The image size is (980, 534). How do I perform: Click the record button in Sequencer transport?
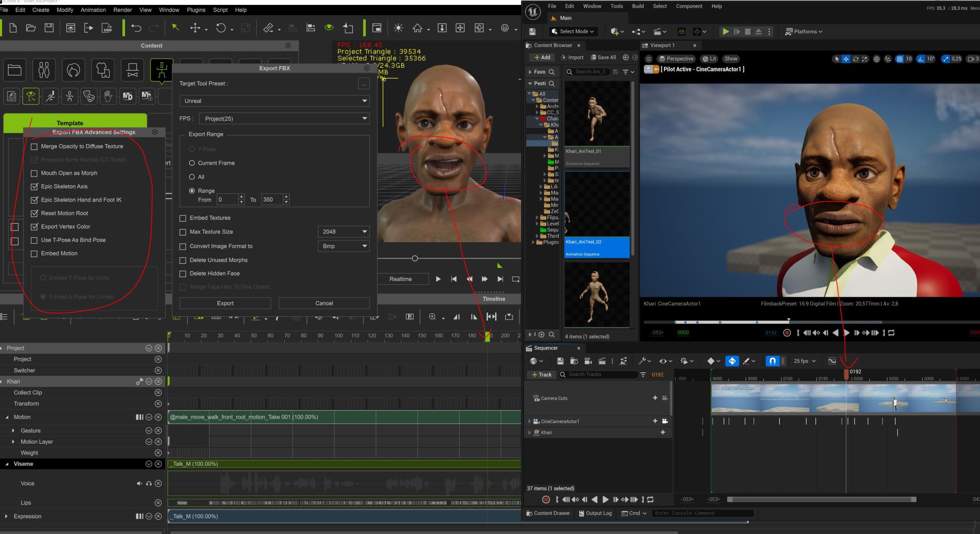pyautogui.click(x=546, y=499)
